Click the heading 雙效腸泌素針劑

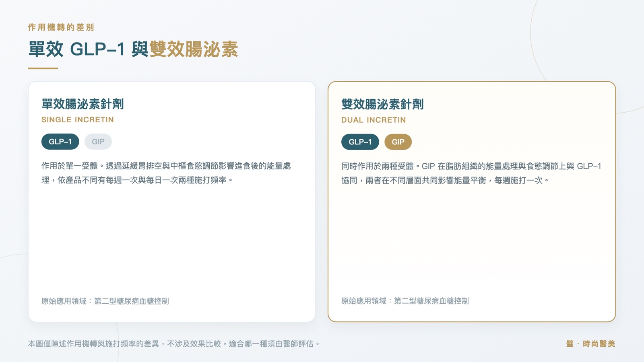click(x=382, y=105)
